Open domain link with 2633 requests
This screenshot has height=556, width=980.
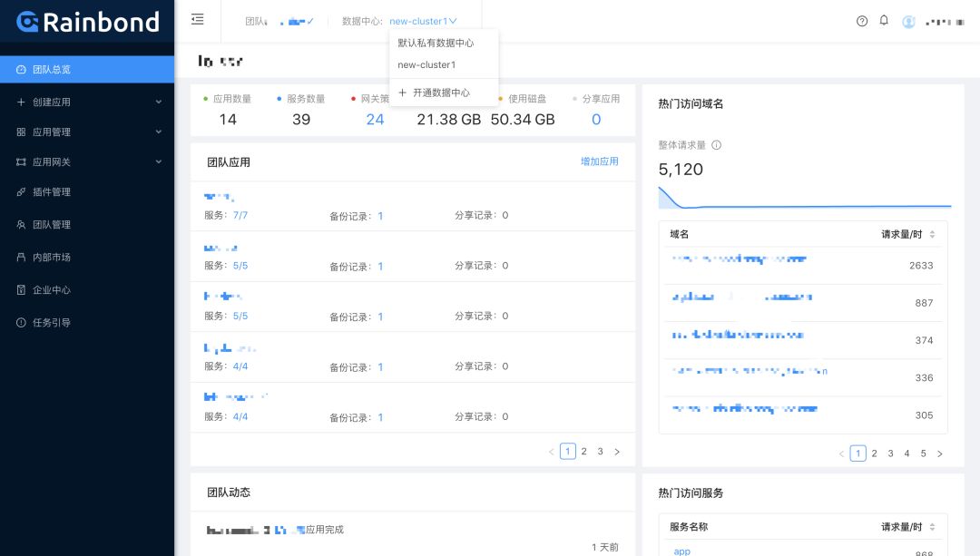pyautogui.click(x=740, y=258)
